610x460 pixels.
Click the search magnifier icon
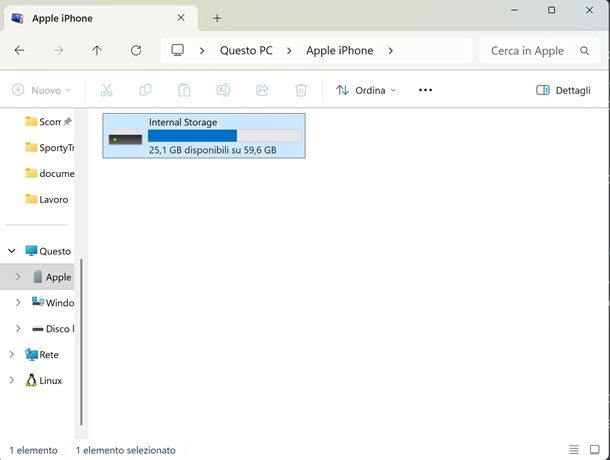click(584, 51)
